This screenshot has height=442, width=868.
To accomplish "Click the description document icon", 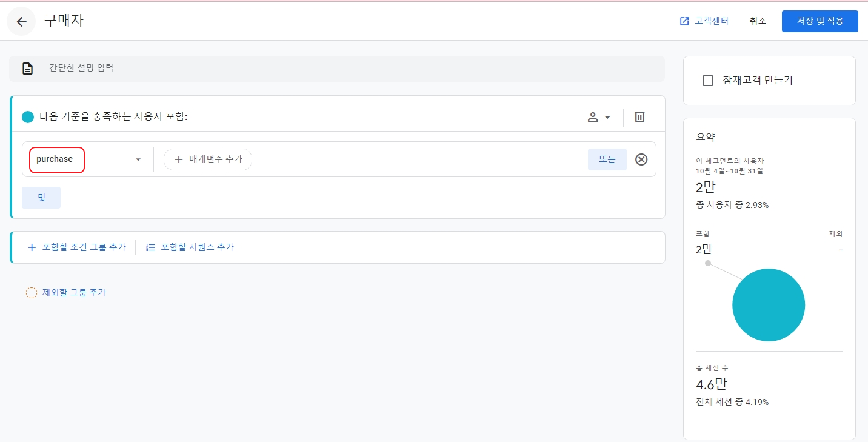I will coord(27,69).
